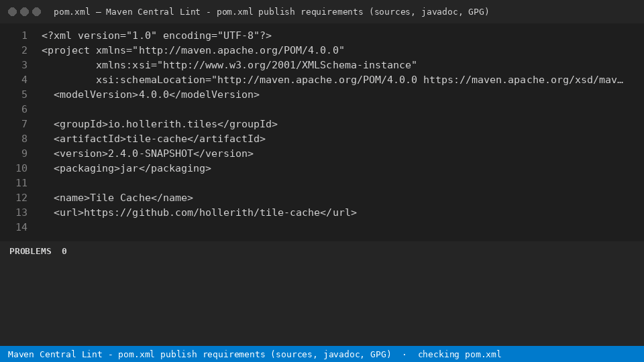Click the problems count 0 badge
The height and width of the screenshot is (362, 644).
[x=64, y=251]
